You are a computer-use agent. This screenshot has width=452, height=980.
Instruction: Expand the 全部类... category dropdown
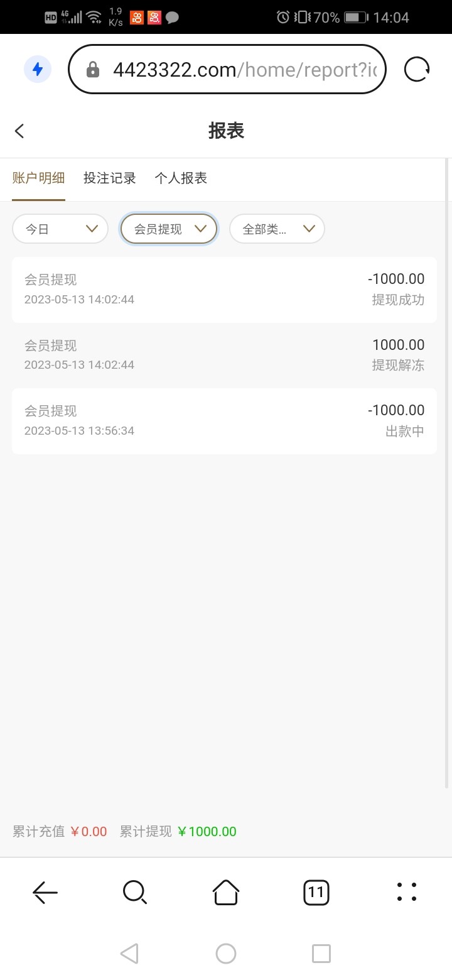[x=277, y=229]
